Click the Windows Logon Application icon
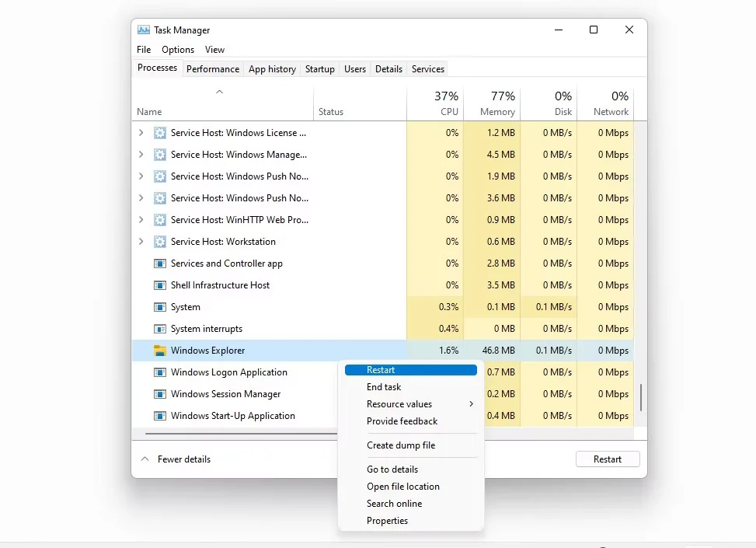756x548 pixels. click(159, 372)
